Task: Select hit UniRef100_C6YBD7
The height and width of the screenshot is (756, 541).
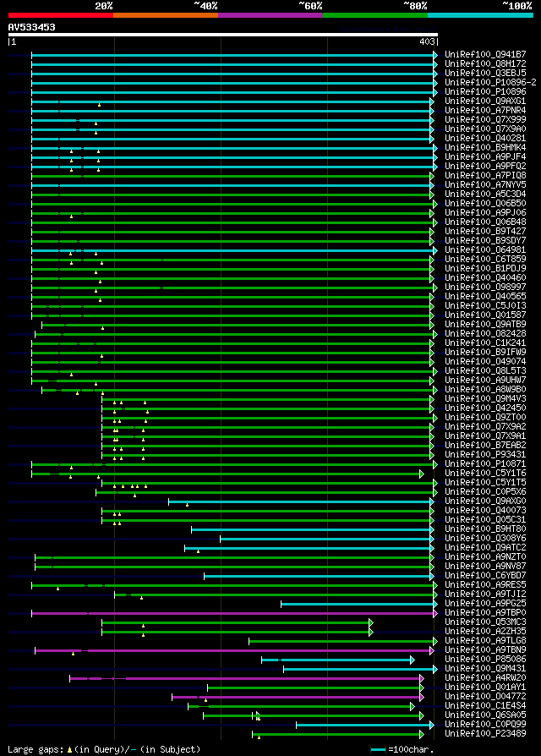Action: [x=485, y=576]
